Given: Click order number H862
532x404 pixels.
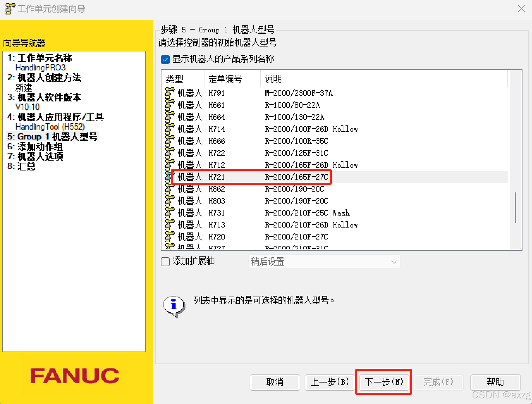Looking at the screenshot, I should point(216,189).
